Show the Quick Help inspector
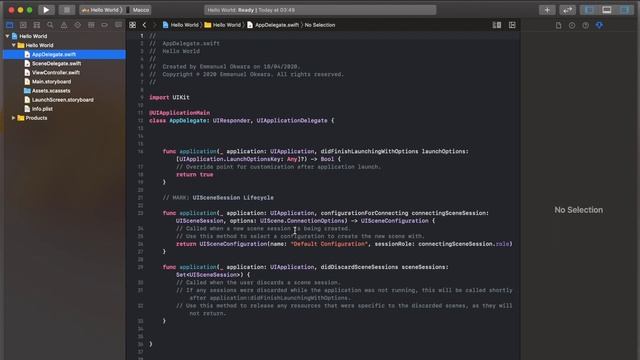Screen dimensions: 640x360 click(x=586, y=25)
